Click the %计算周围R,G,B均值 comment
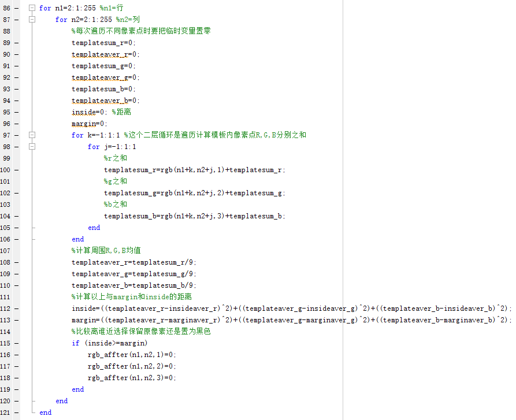This screenshot has height=420, width=516. 106,251
